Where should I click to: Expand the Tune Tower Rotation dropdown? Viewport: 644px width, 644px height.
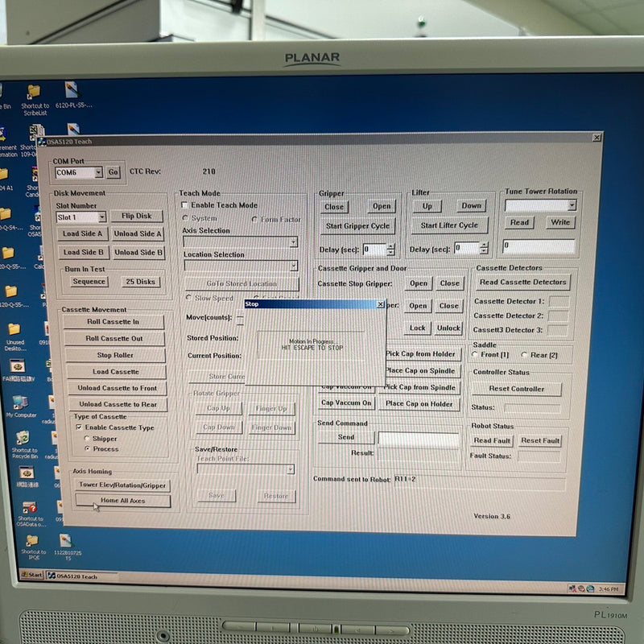coord(572,204)
